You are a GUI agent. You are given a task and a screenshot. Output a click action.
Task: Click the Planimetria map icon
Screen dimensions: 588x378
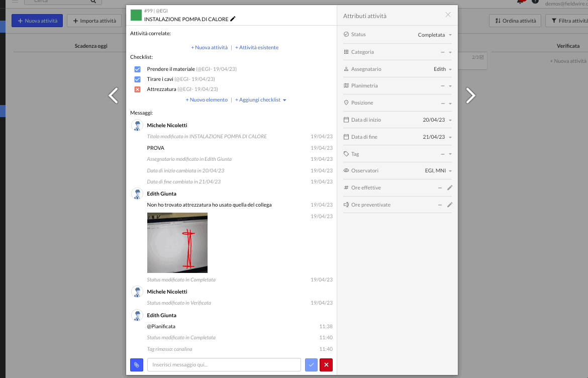click(x=346, y=85)
